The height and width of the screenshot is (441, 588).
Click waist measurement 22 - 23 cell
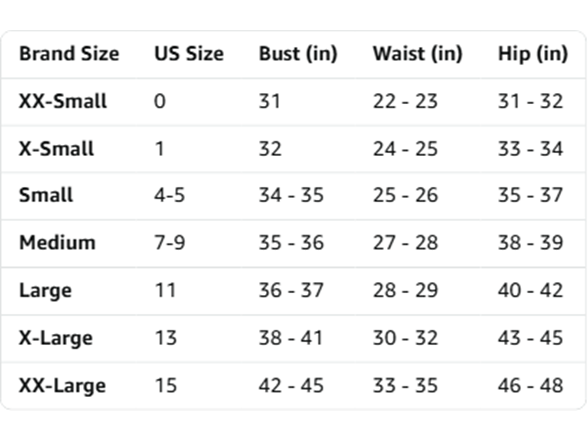405,101
